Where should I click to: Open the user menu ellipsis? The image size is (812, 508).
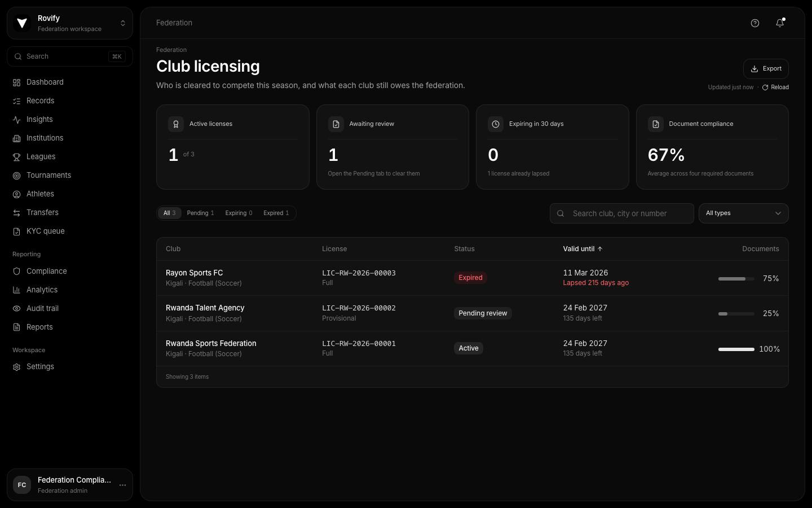point(122,485)
